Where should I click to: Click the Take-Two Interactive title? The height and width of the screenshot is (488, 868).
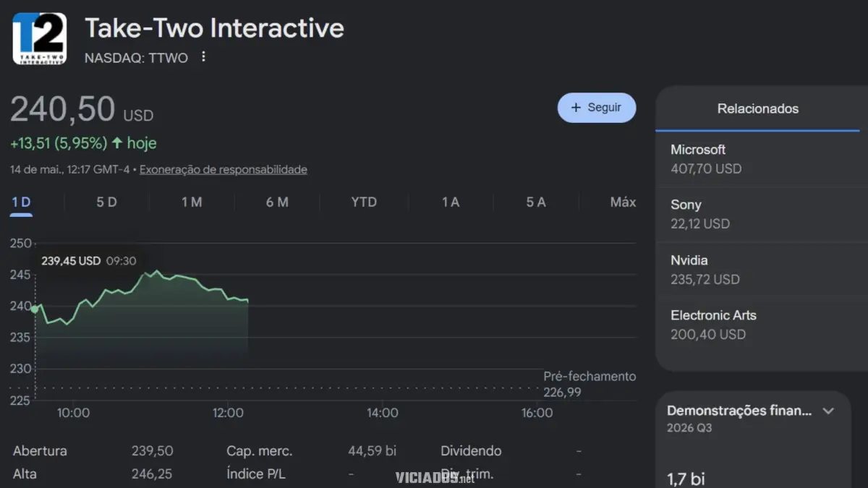[214, 28]
